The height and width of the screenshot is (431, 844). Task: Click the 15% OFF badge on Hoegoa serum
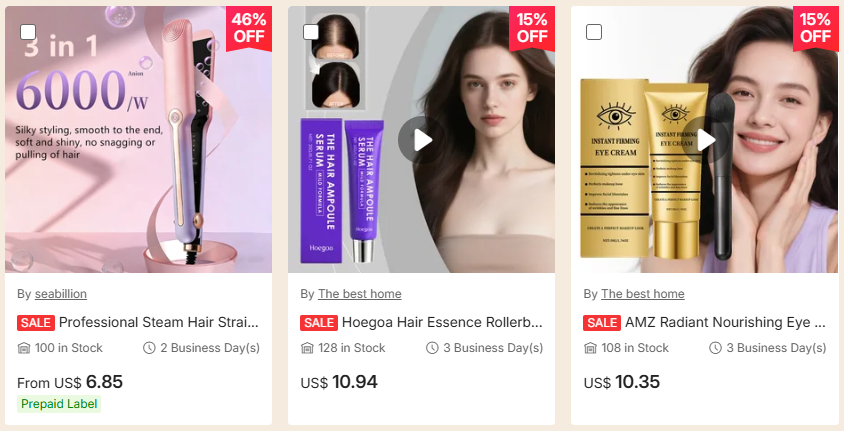[532, 28]
